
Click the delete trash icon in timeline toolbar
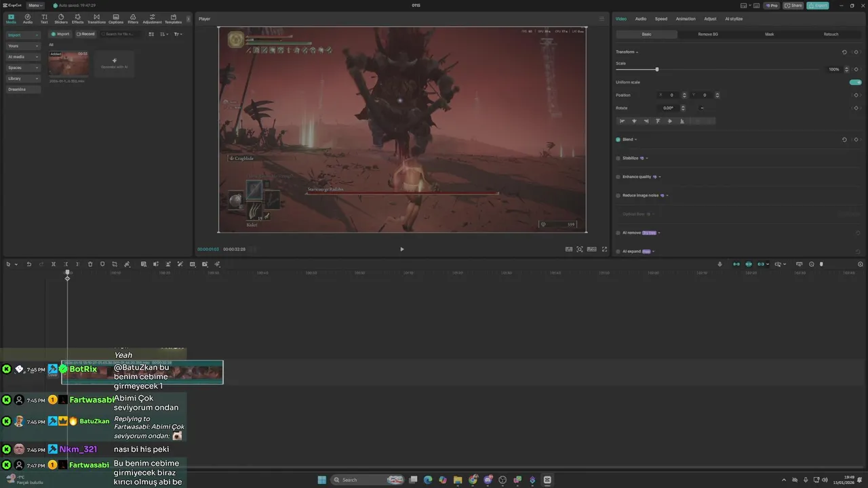point(90,264)
